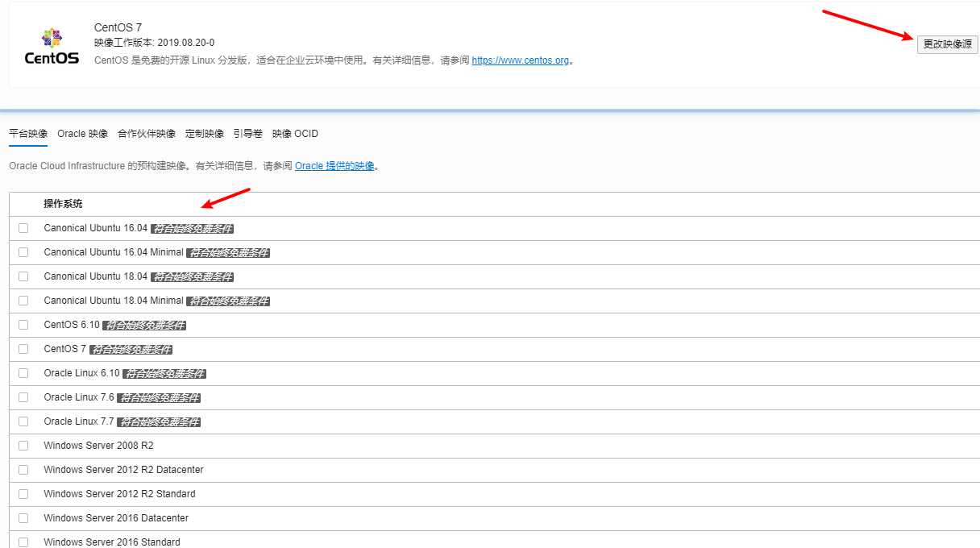Check the Windows Server 2008 R2 checkbox
The width and height of the screenshot is (980, 548).
pos(23,446)
